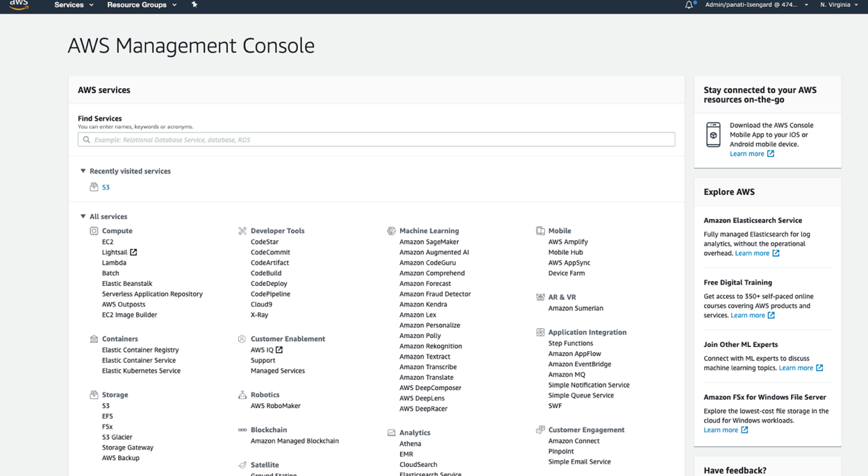Viewport: 868px width, 476px height.
Task: Click the external link icon beside Lightsail
Action: click(x=133, y=252)
